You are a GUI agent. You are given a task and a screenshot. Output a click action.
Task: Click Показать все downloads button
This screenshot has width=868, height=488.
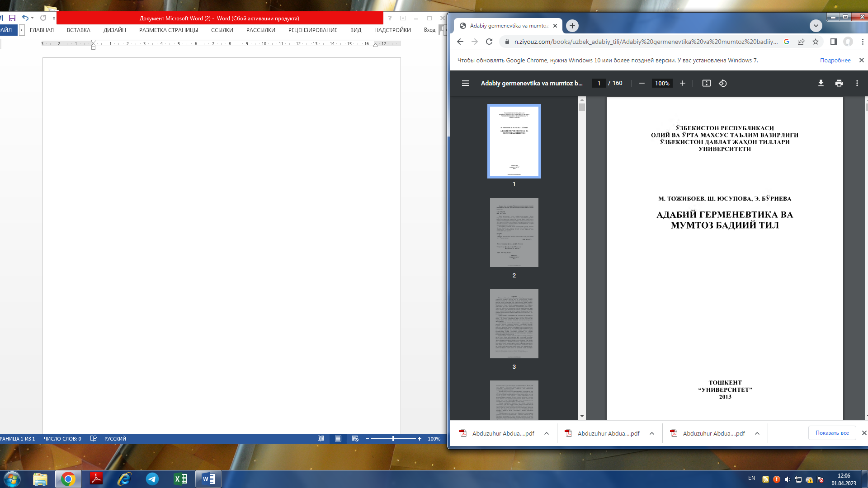pos(832,433)
